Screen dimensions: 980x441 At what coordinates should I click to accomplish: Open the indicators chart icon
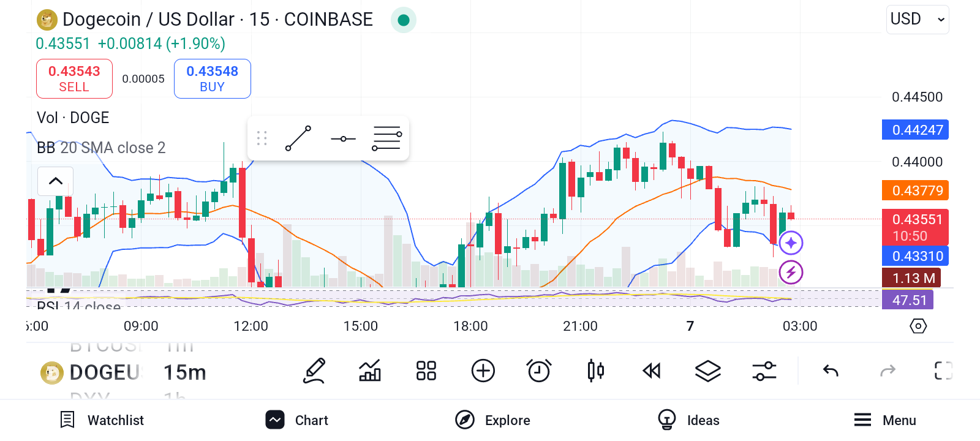(x=369, y=371)
